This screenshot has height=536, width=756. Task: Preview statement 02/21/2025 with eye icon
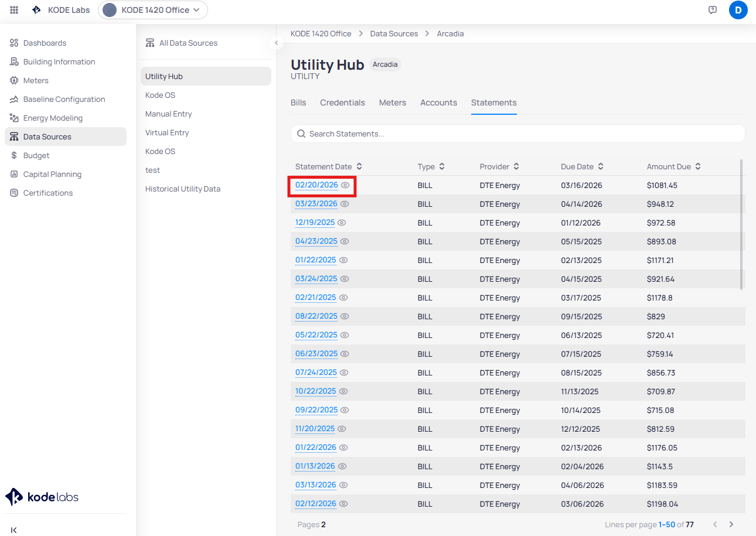[343, 298]
